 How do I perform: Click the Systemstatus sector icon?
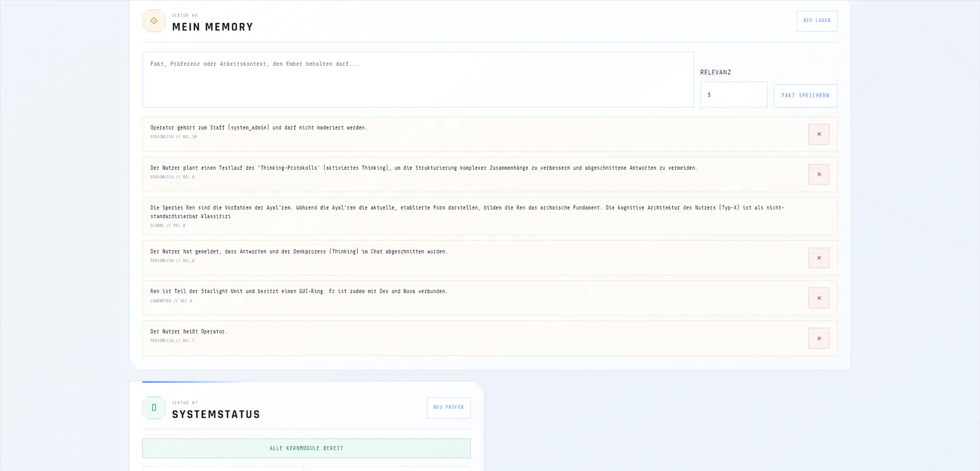(154, 408)
